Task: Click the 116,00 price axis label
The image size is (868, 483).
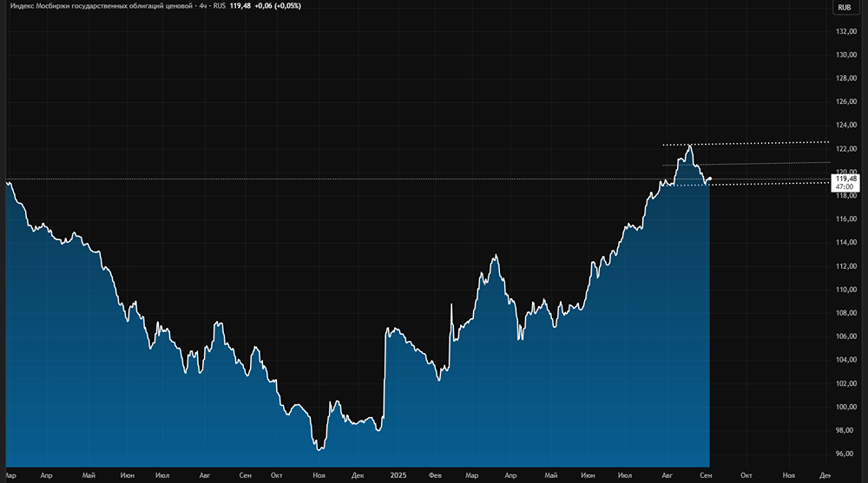Action: point(846,219)
